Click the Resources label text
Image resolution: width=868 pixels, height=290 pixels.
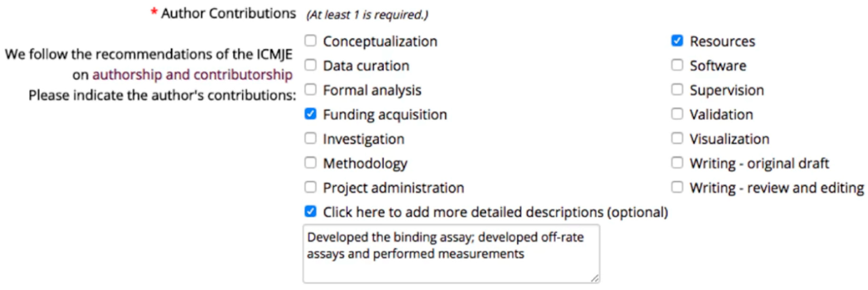pyautogui.click(x=722, y=41)
